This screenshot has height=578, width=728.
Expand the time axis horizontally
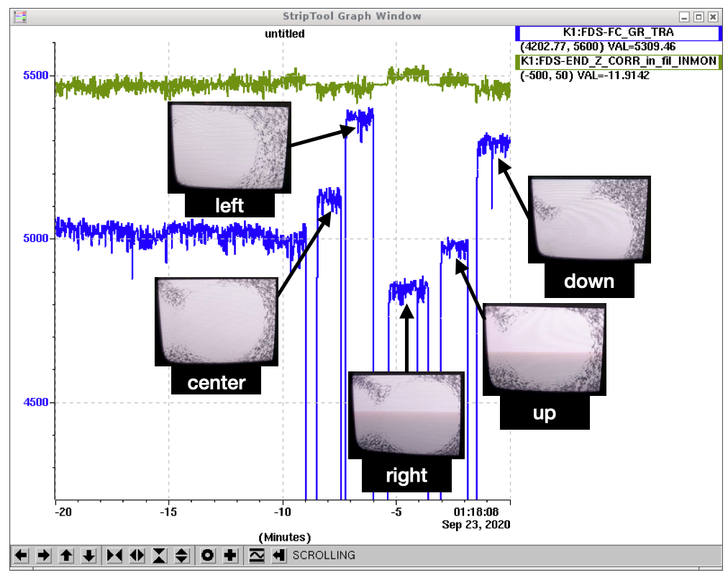point(137,556)
